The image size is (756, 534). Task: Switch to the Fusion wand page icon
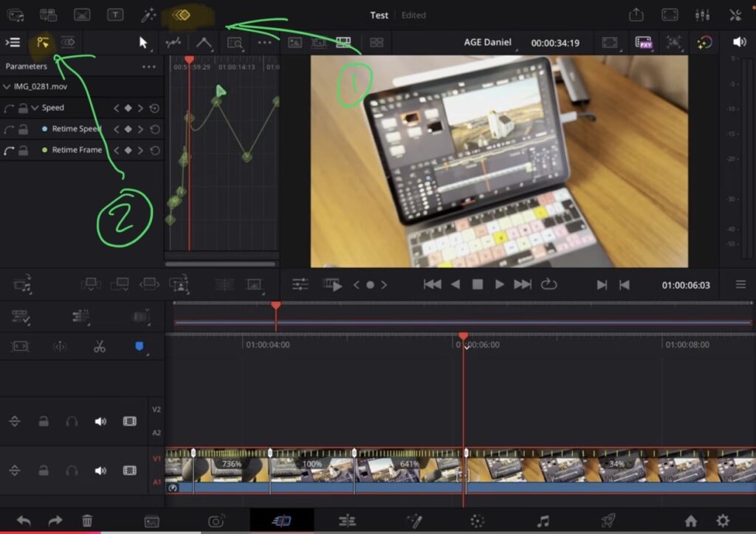(413, 521)
